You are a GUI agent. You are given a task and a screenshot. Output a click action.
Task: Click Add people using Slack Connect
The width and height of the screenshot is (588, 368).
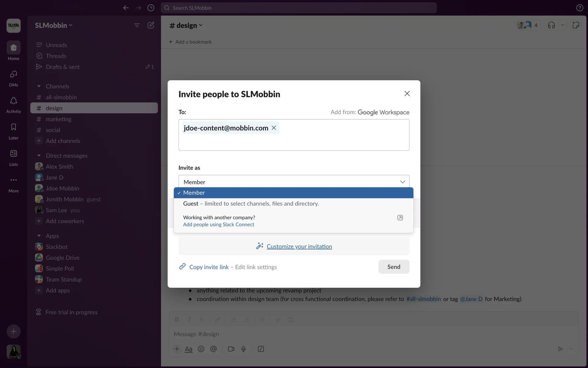pos(218,224)
